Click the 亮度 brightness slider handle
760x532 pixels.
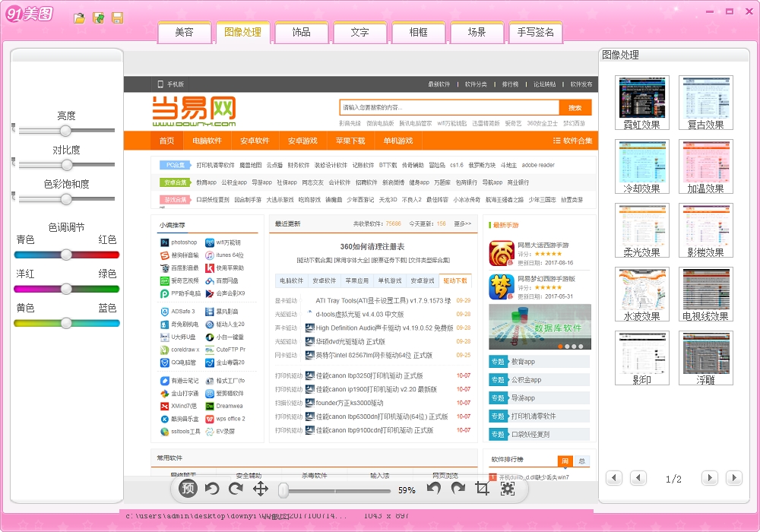[66, 131]
